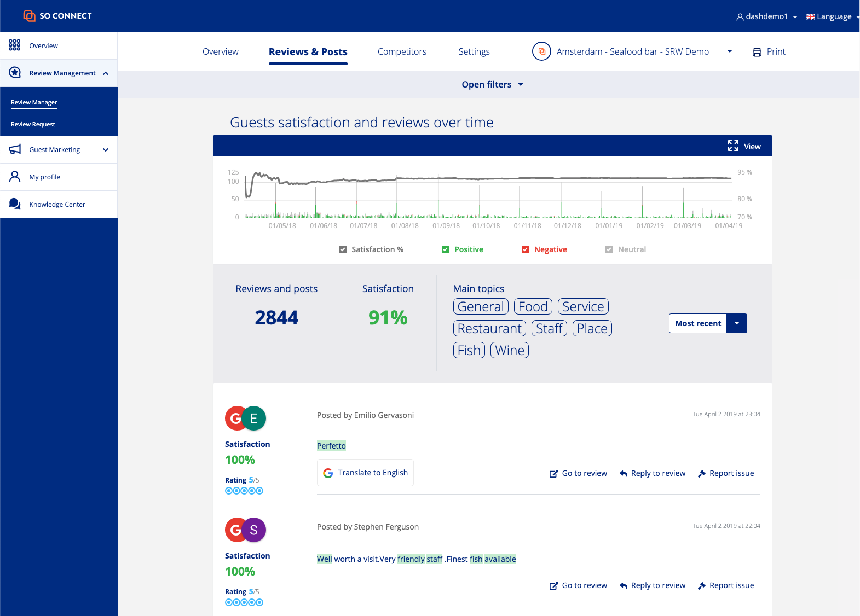The width and height of the screenshot is (860, 616).
Task: Reply to Stephen Ferguson's review
Action: pyautogui.click(x=653, y=585)
